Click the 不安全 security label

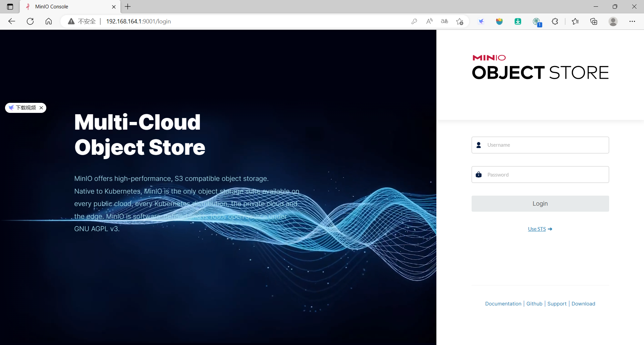pyautogui.click(x=87, y=21)
